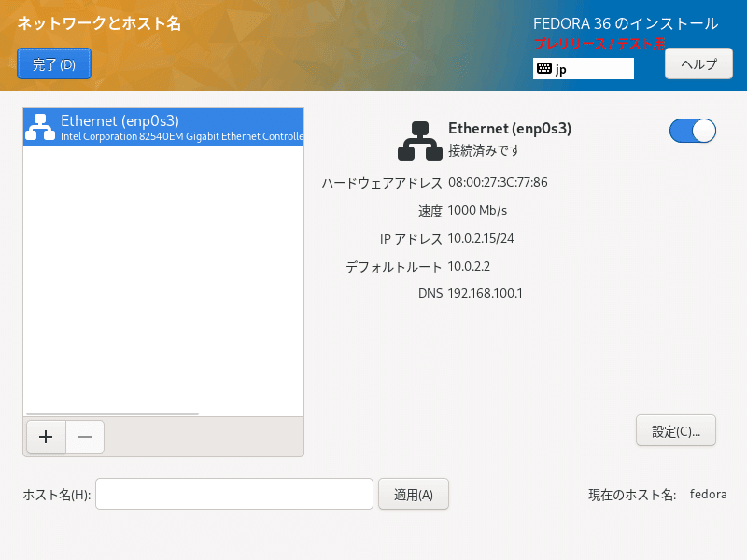Click the 完了 (D) done button

[x=54, y=63]
